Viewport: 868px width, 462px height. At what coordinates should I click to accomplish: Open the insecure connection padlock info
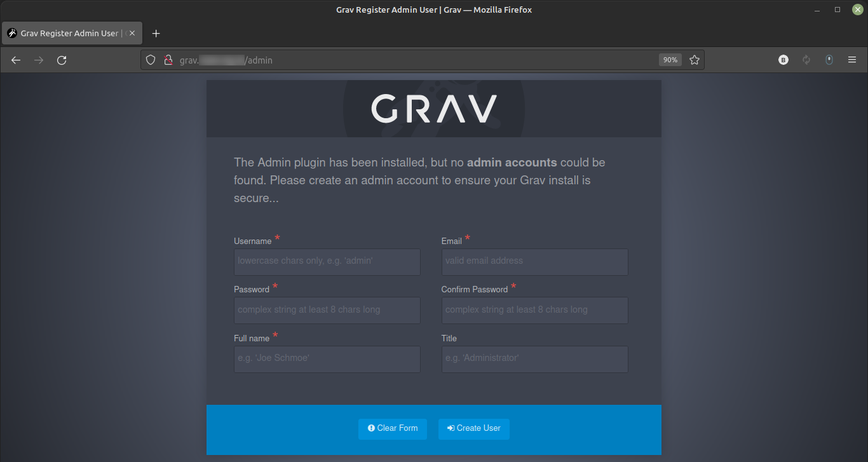(168, 60)
